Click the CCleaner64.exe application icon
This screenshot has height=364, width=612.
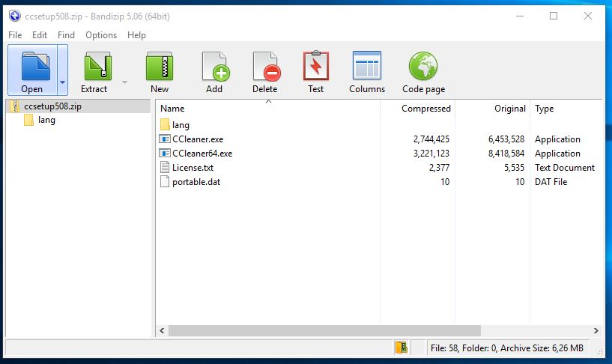pyautogui.click(x=165, y=154)
